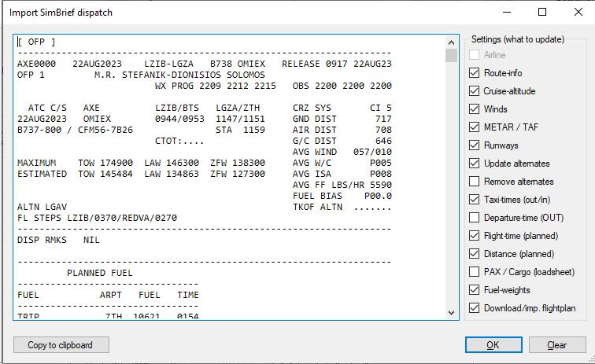
Task: Enable Remove alternates checkbox
Action: [x=474, y=182]
